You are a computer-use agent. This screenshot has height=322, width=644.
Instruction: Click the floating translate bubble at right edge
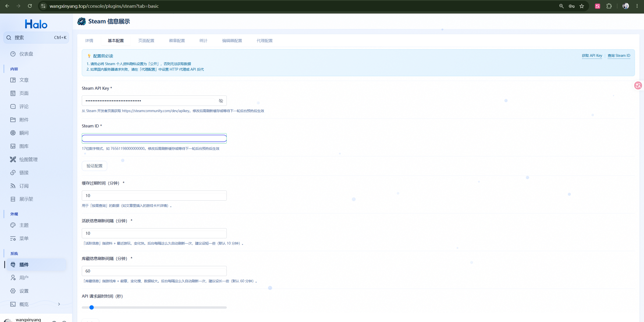(x=638, y=86)
